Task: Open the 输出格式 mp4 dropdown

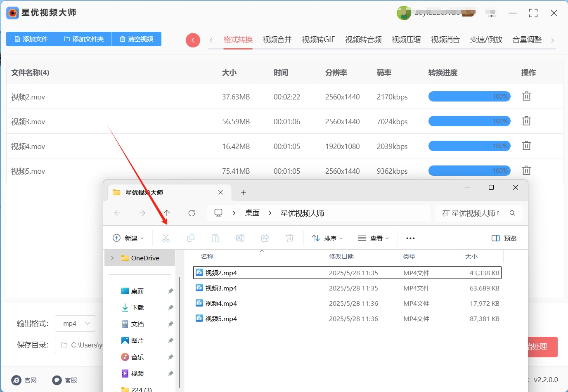Action: tap(76, 324)
